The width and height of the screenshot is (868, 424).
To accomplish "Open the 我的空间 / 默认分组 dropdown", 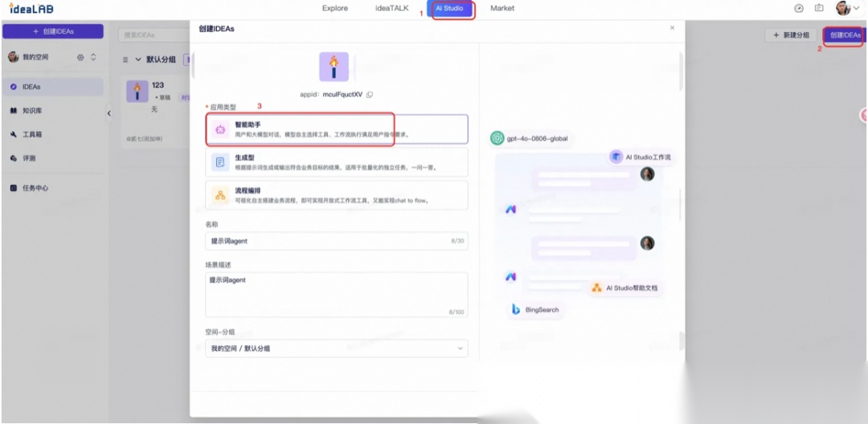I will point(337,349).
